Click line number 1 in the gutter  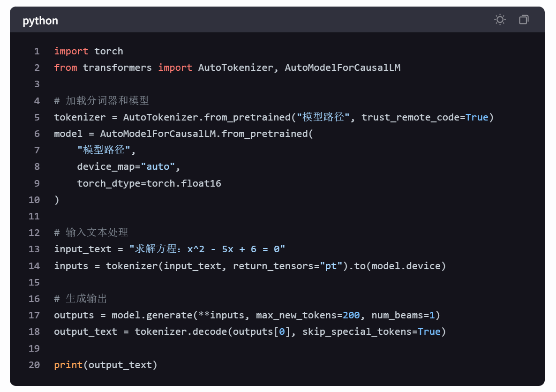(37, 51)
